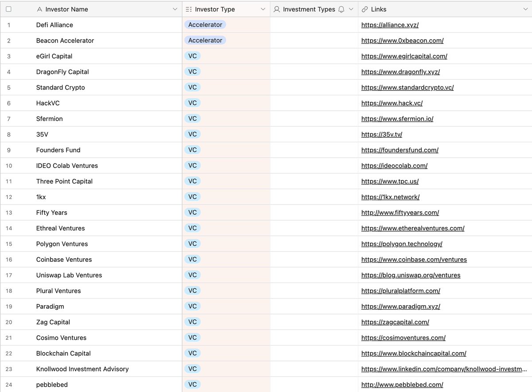This screenshot has width=532, height=392.
Task: Open the hack.vc link
Action: tap(392, 103)
